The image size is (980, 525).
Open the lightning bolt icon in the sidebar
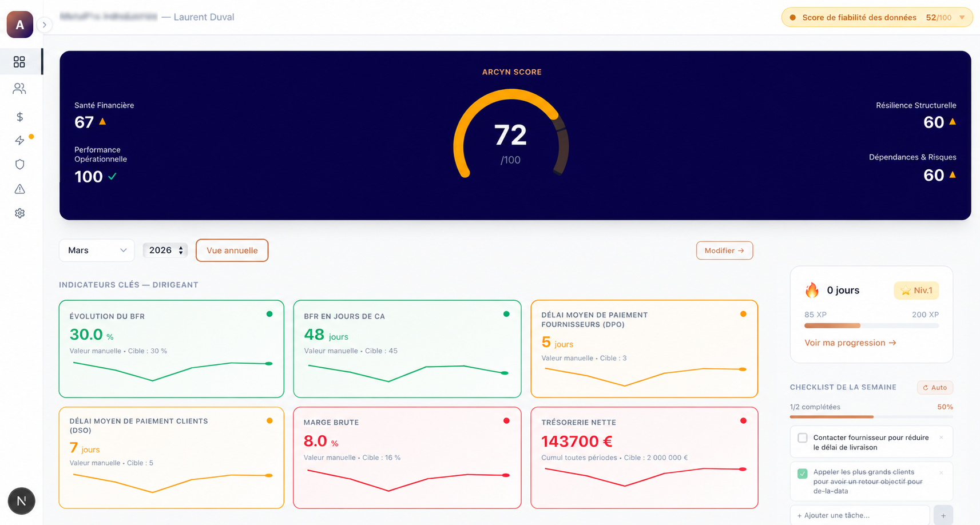click(19, 141)
